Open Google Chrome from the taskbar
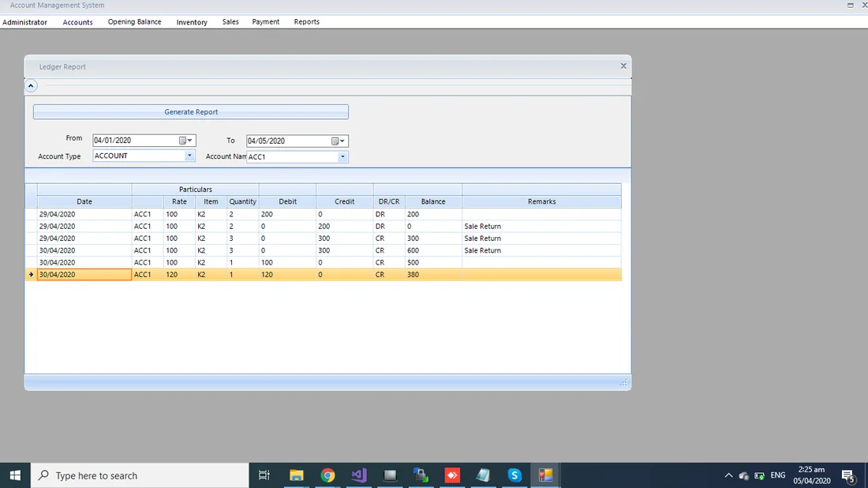Viewport: 868px width, 488px height. (x=327, y=475)
